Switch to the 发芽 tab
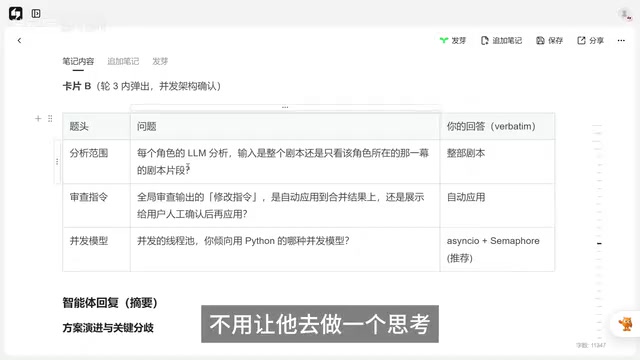 coord(160,61)
